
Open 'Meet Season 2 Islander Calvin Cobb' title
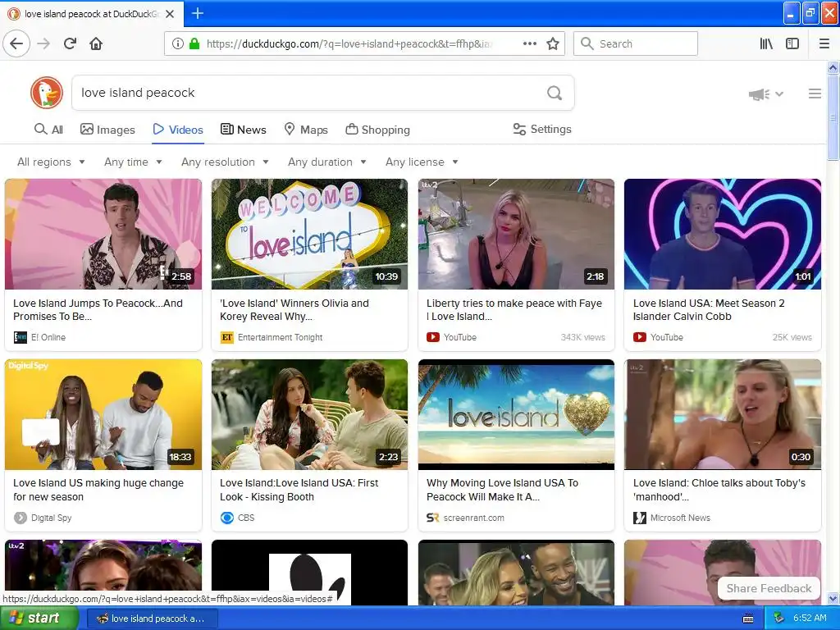click(709, 309)
